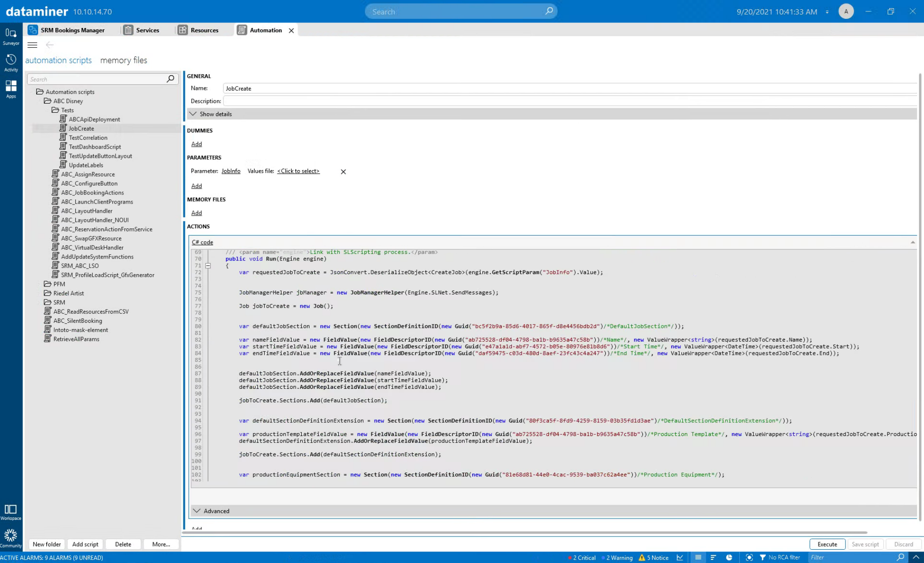Image resolution: width=924 pixels, height=563 pixels.
Task: Select the automation scripts tab
Action: pyautogui.click(x=58, y=60)
